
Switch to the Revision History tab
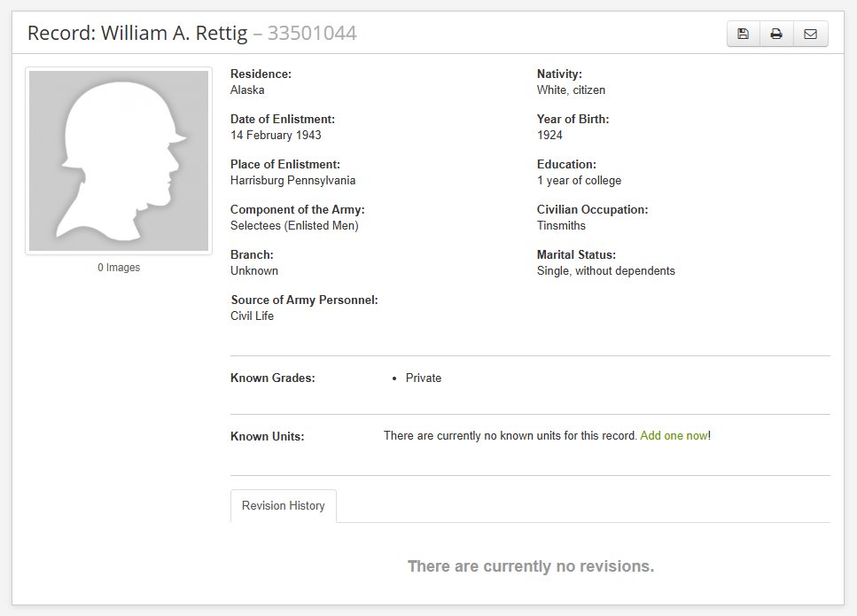coord(284,506)
